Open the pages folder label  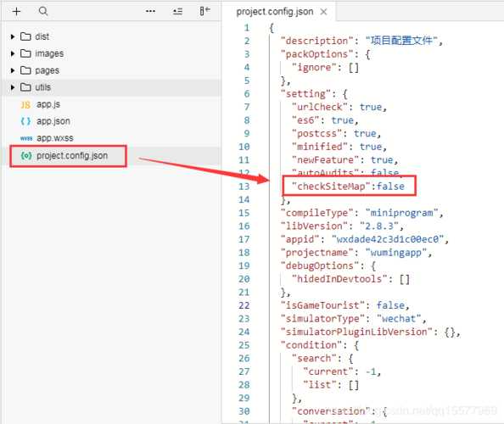(48, 70)
